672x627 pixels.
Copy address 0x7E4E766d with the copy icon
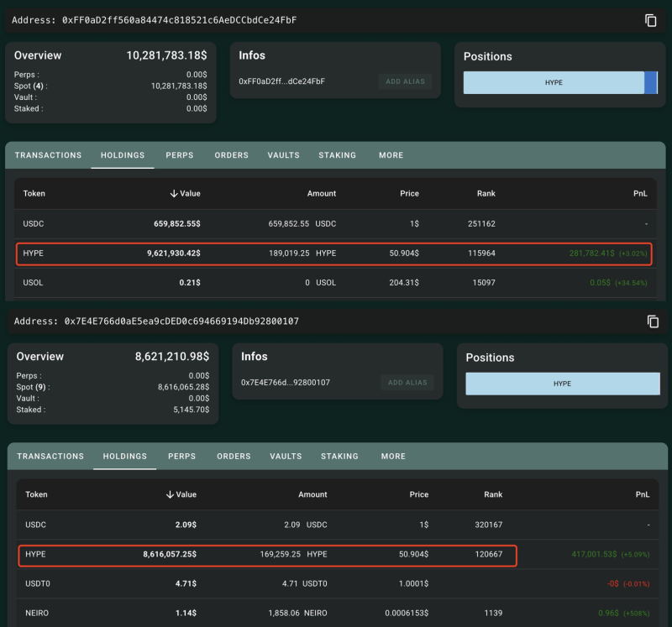pyautogui.click(x=653, y=321)
